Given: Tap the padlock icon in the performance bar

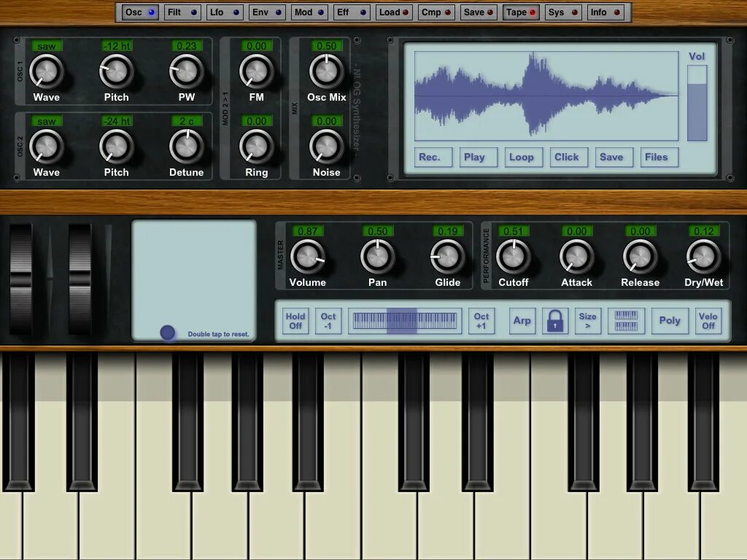Looking at the screenshot, I should (555, 321).
